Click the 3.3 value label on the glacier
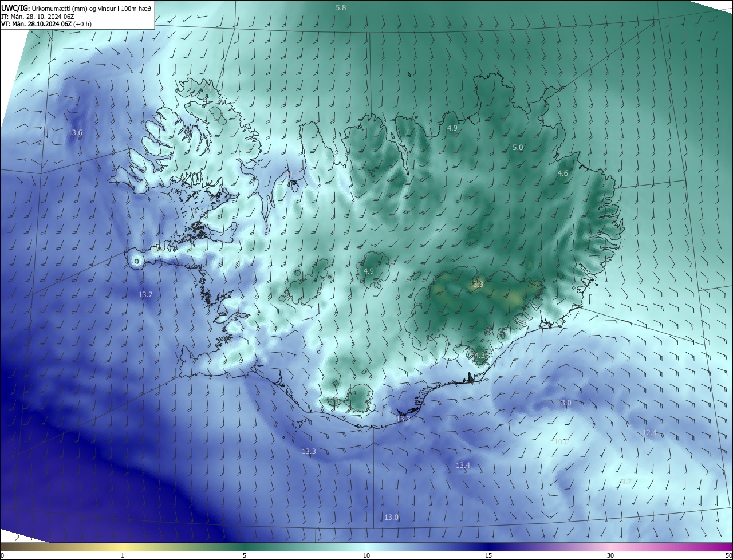733x560 pixels. point(479,284)
